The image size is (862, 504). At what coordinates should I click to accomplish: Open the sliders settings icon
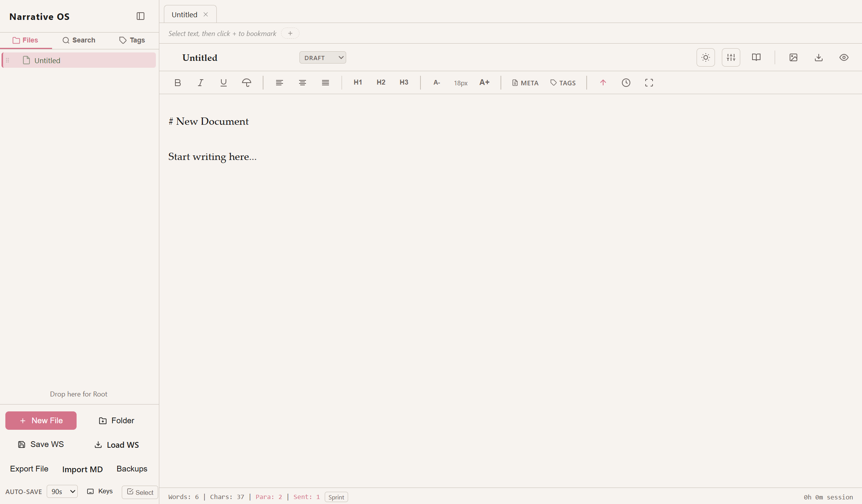[731, 57]
